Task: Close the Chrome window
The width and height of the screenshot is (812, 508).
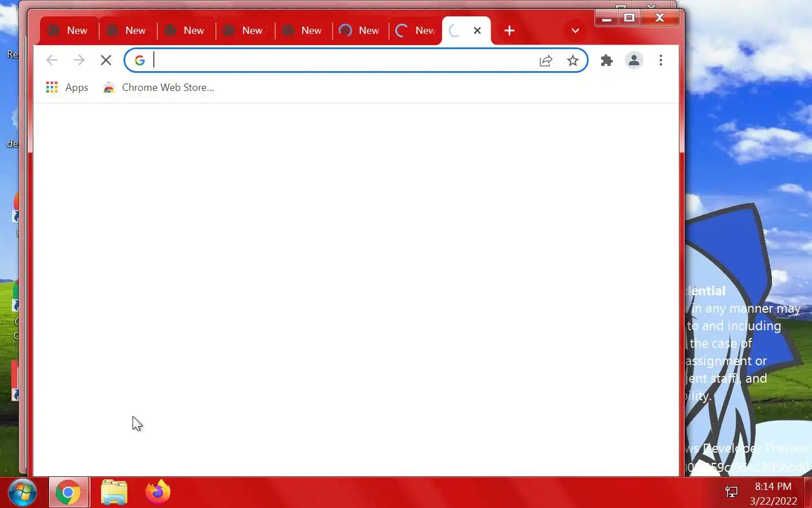Action: tap(660, 18)
